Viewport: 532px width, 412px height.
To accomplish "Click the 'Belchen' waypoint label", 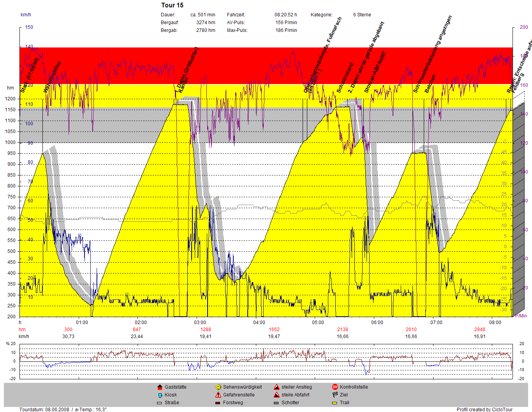I will click(430, 84).
